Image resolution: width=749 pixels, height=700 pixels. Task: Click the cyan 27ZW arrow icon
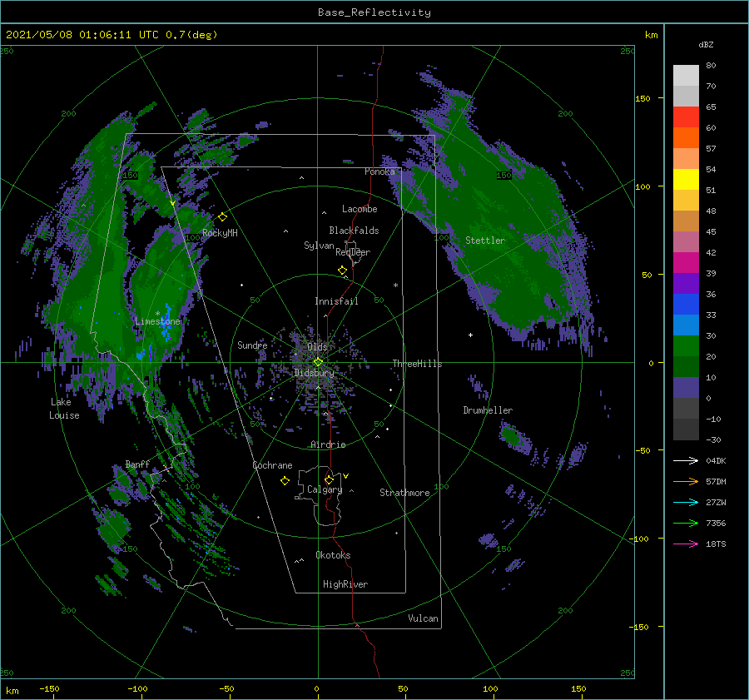click(686, 502)
